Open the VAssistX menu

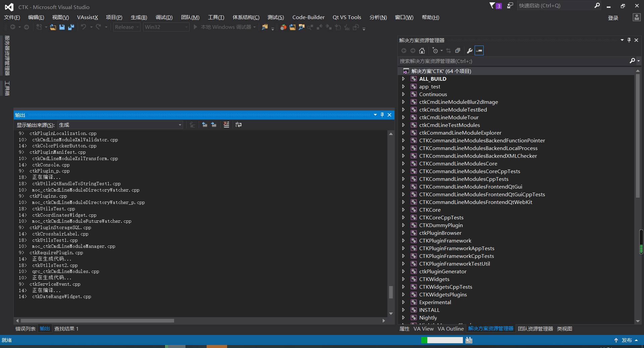tap(88, 17)
